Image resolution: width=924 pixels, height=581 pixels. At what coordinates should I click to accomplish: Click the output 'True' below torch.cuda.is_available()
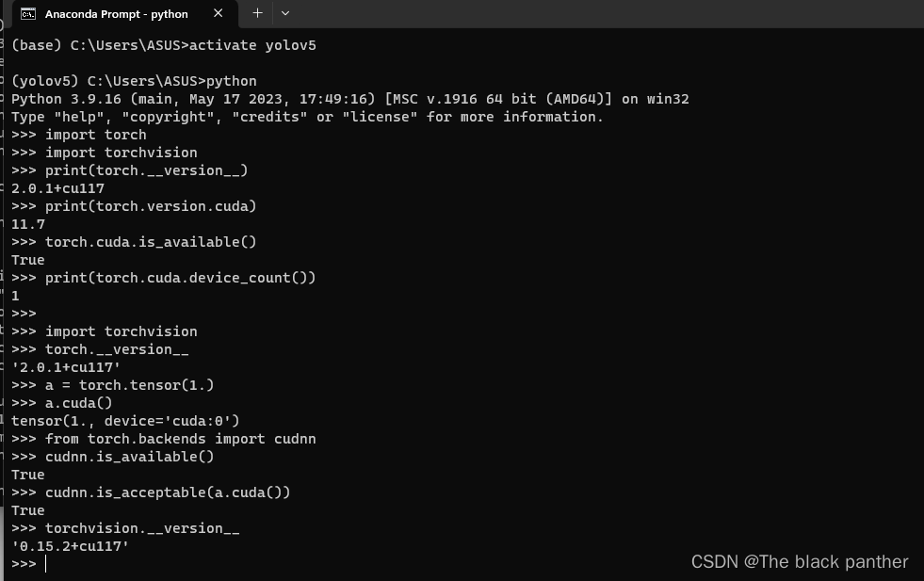click(27, 259)
